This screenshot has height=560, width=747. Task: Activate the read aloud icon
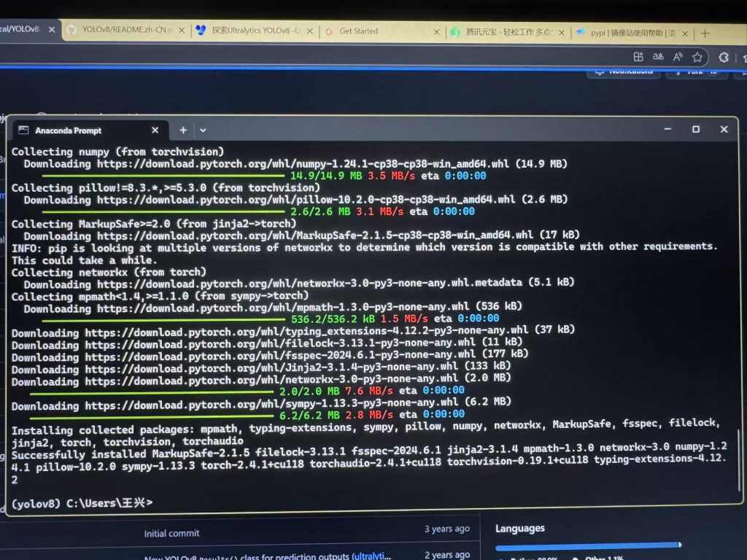point(678,57)
